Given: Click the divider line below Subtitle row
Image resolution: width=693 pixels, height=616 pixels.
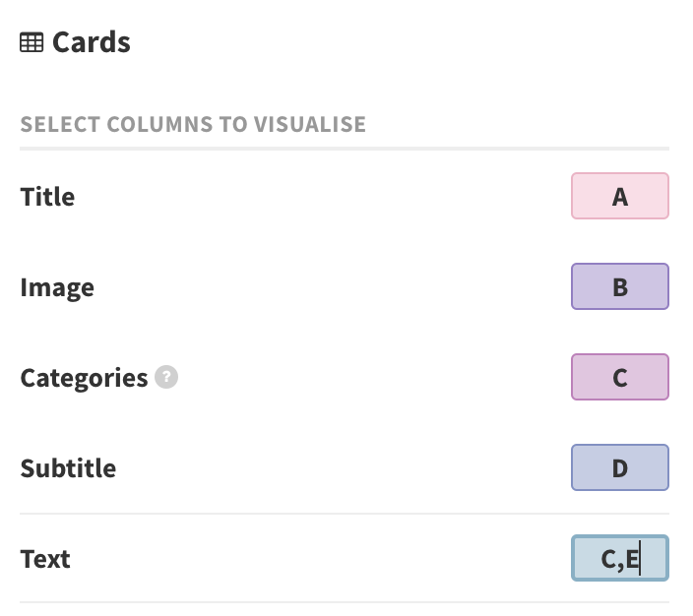Looking at the screenshot, I should (345, 514).
